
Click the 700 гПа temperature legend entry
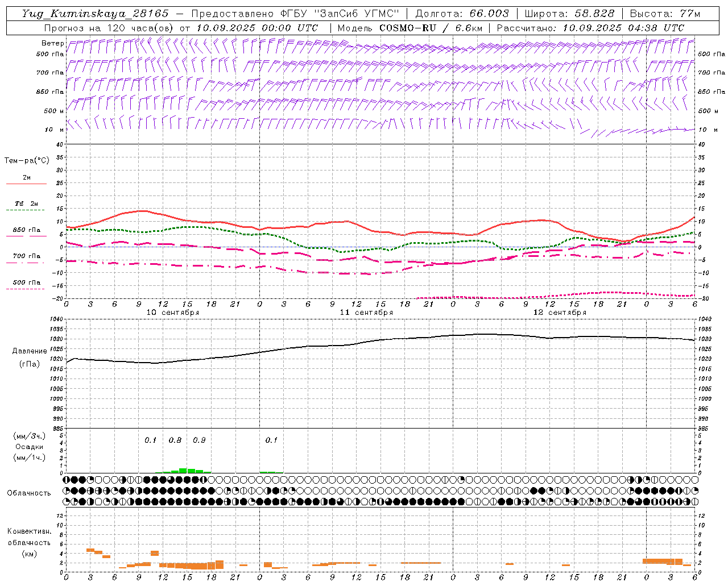[x=27, y=256]
